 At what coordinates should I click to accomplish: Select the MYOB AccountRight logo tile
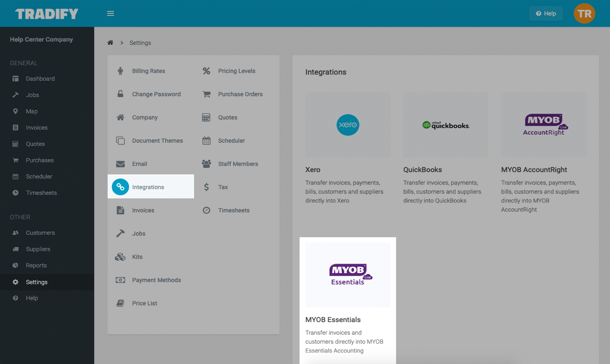click(x=543, y=125)
